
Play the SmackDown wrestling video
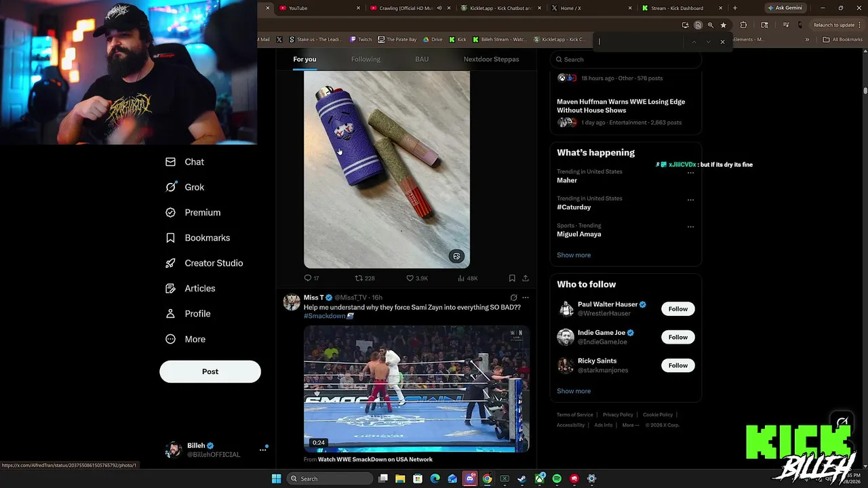pos(416,388)
